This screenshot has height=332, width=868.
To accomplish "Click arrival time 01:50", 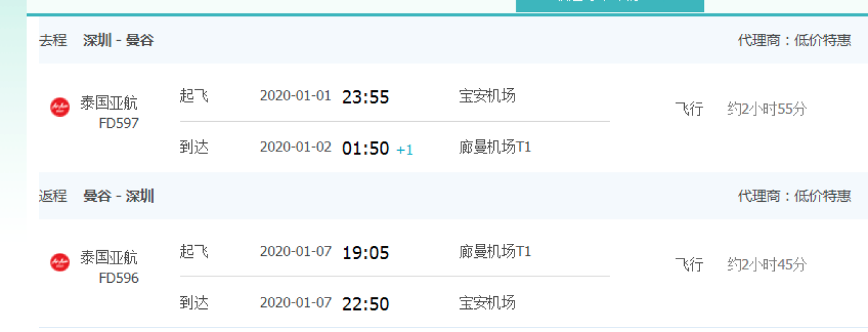I will pyautogui.click(x=366, y=149).
